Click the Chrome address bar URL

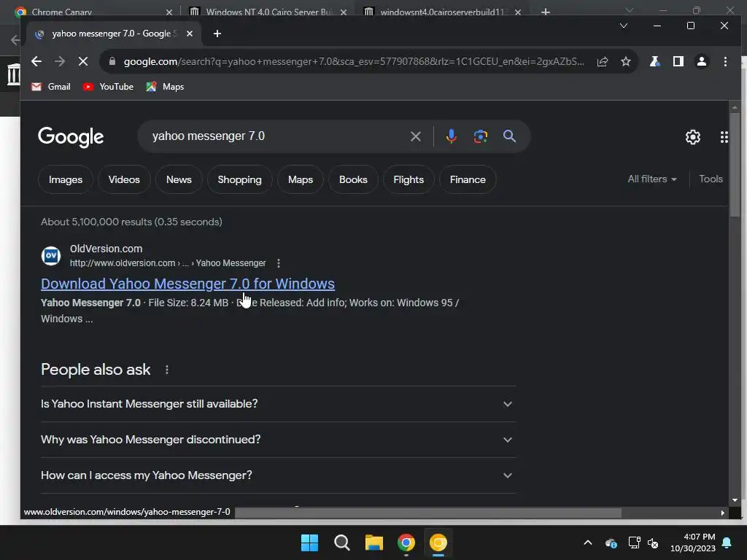(x=354, y=61)
